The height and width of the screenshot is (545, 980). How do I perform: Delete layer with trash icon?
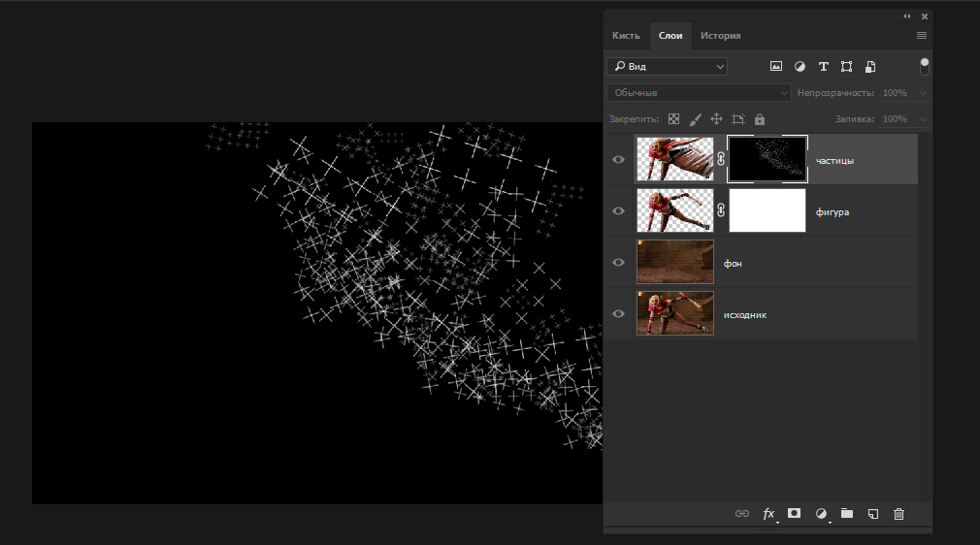898,514
